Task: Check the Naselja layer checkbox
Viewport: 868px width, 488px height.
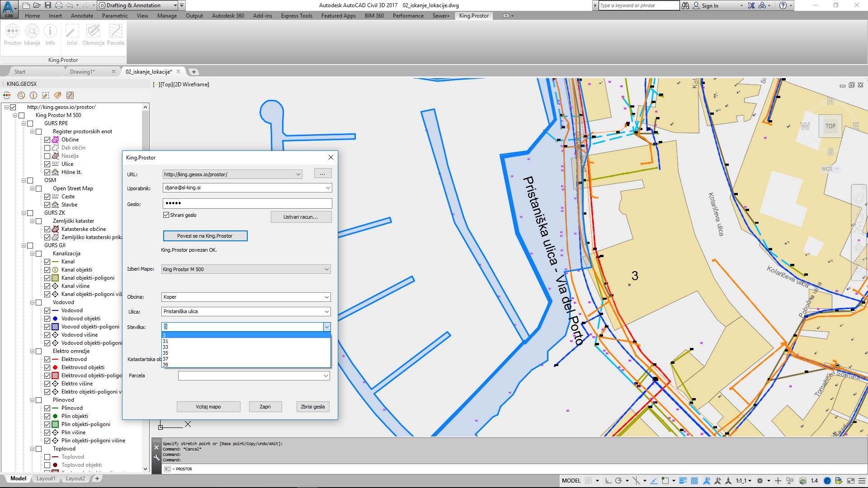Action: [47, 156]
